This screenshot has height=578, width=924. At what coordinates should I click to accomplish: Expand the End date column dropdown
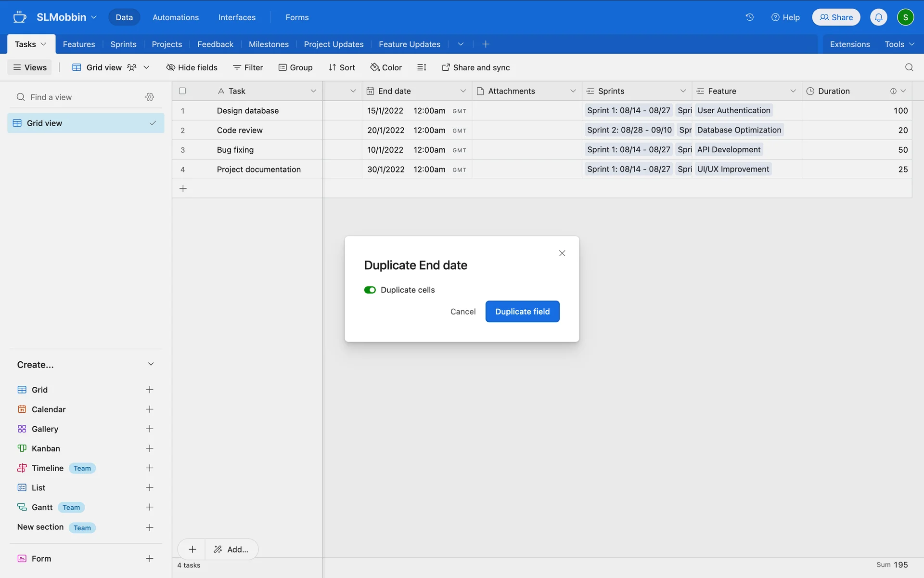pos(462,91)
